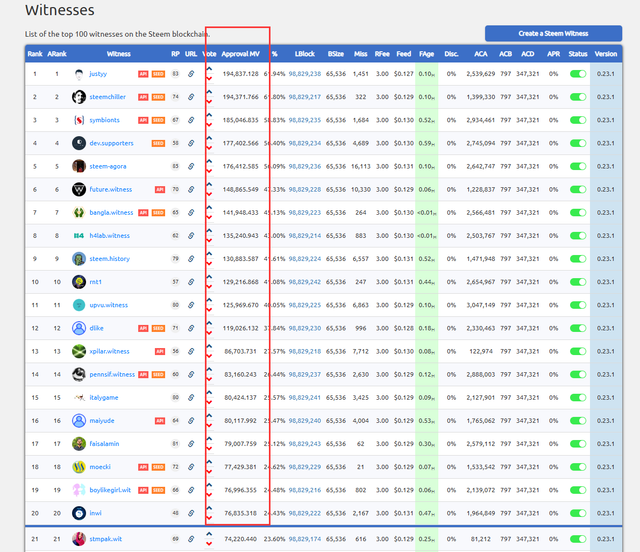The image size is (640, 552).
Task: Open justyy's witness URL link icon
Action: (x=191, y=74)
